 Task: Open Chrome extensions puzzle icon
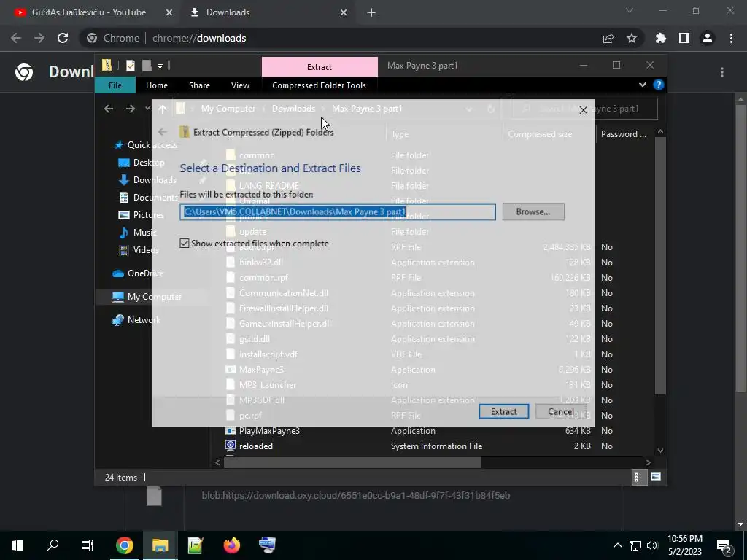point(661,38)
